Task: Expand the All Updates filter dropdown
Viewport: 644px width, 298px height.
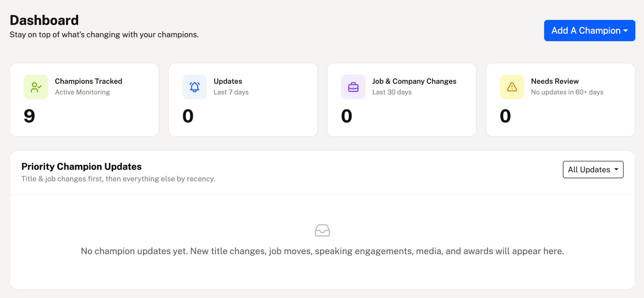Action: point(593,169)
